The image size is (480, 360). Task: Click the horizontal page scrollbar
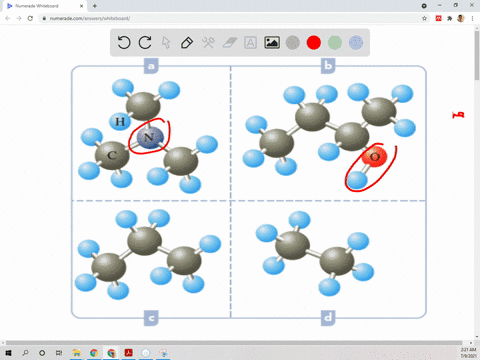pyautogui.click(x=234, y=342)
